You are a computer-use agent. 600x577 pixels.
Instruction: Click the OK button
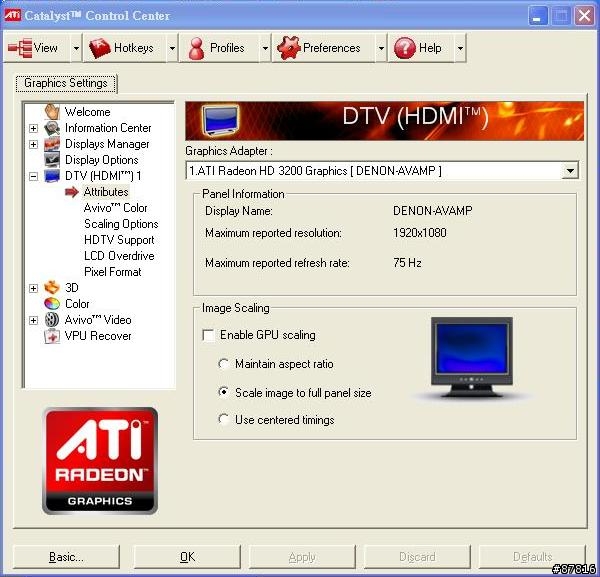187,557
